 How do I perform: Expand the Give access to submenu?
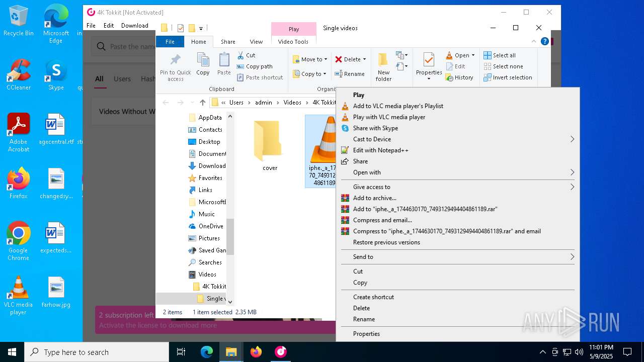tap(457, 187)
